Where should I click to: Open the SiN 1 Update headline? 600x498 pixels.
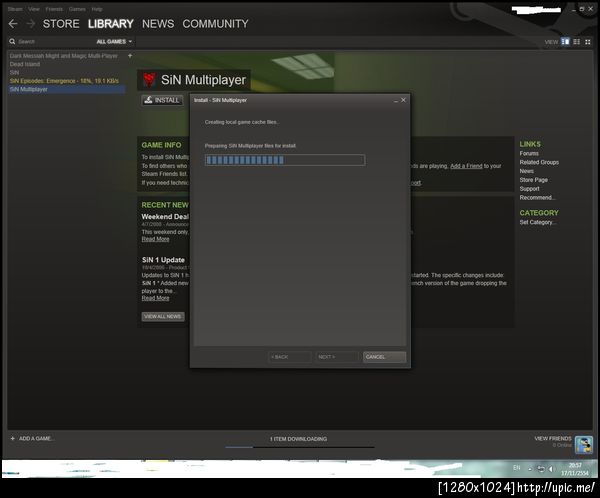click(163, 260)
